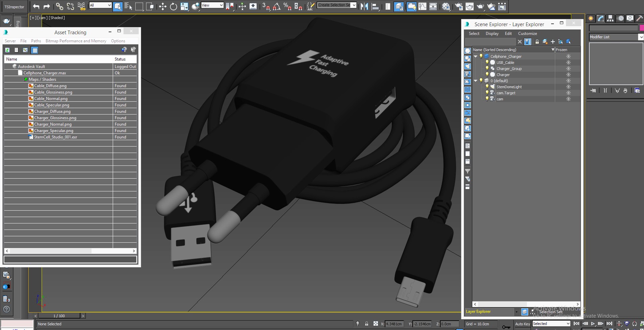Screen dimensions: 644x330
Task: Click the Undo arrow in the main toolbar
Action: coord(36,6)
